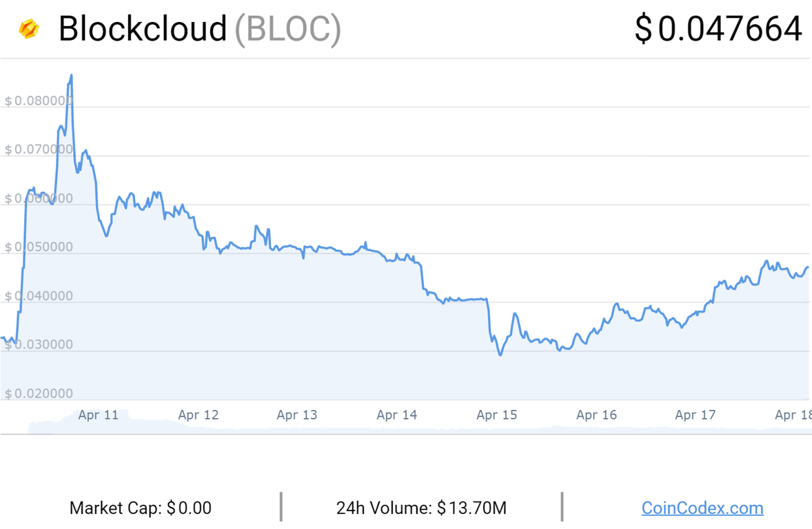Click the $0.047664 current price
Screen dimensions: 812x529
click(x=718, y=29)
